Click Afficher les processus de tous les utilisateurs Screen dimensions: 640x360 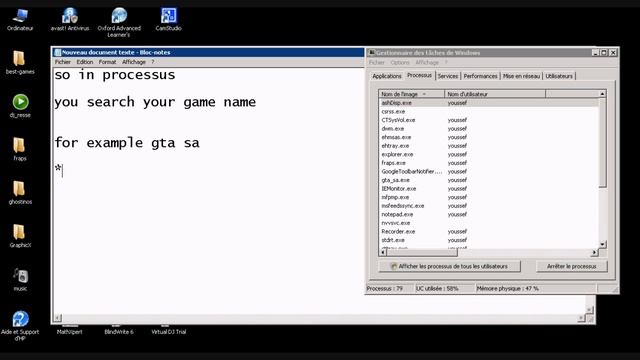tap(449, 266)
